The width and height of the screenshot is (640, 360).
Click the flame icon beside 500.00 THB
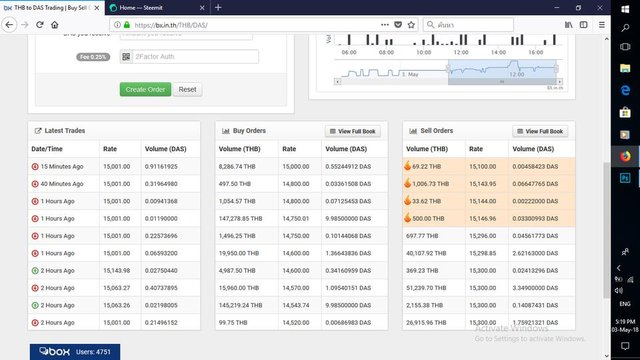click(407, 218)
